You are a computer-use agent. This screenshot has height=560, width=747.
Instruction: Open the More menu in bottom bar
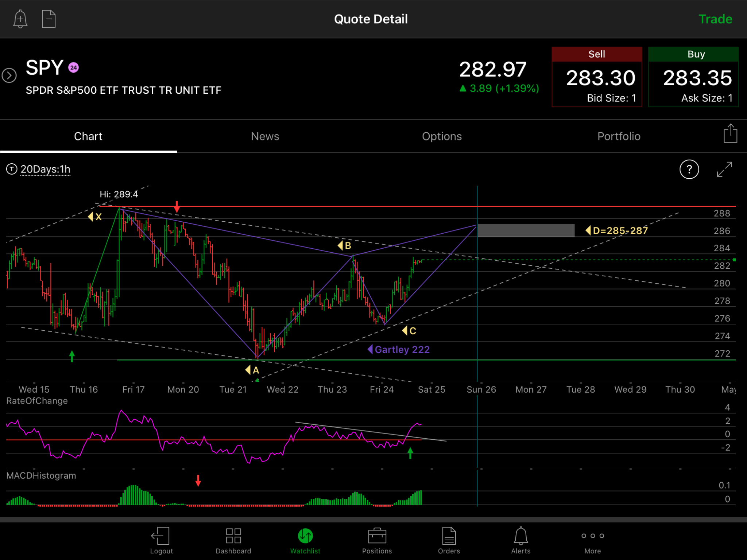pos(593,541)
